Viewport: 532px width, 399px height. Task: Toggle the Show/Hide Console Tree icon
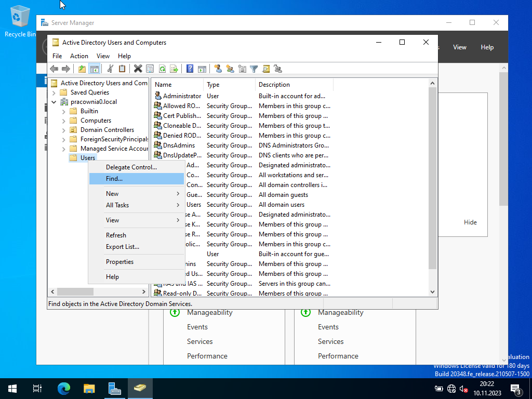point(95,69)
